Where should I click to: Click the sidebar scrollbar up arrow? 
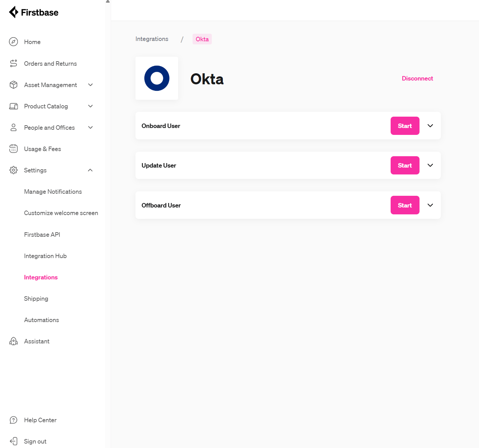click(108, 1)
